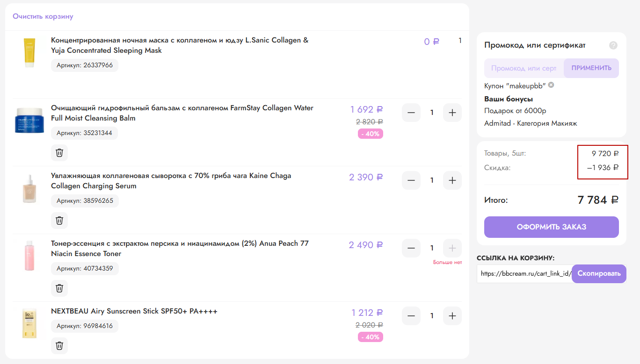Click article number 96984616 badge
Image resolution: width=640 pixels, height=364 pixels.
(x=85, y=326)
